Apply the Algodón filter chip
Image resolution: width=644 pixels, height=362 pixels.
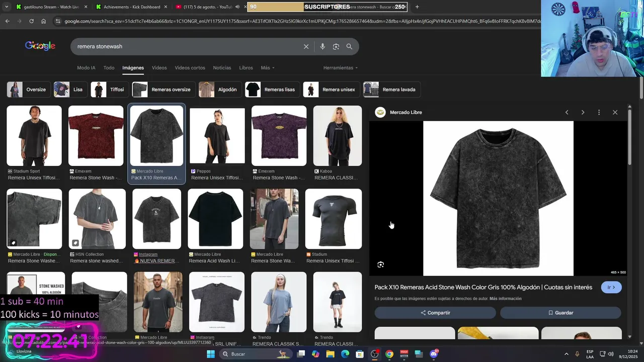click(220, 89)
